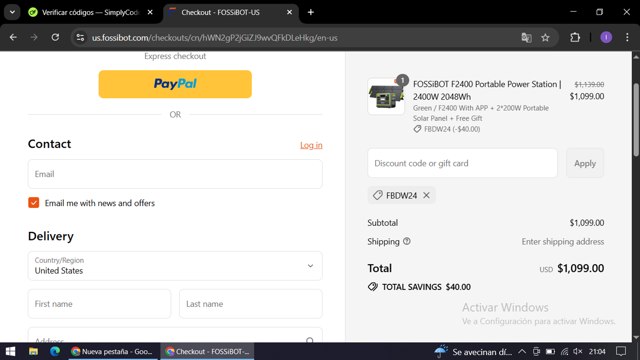Screen dimensions: 640x360
Task: Click the First name field
Action: coord(100,304)
